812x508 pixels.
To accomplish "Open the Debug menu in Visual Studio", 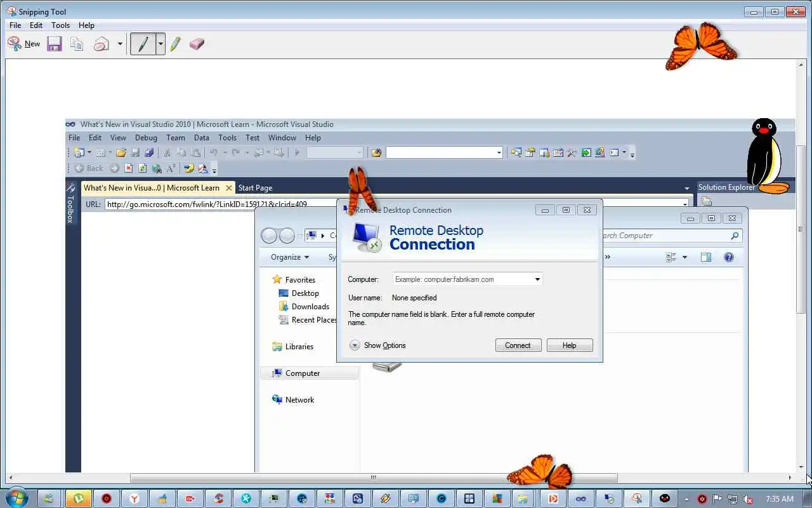I will tap(146, 137).
